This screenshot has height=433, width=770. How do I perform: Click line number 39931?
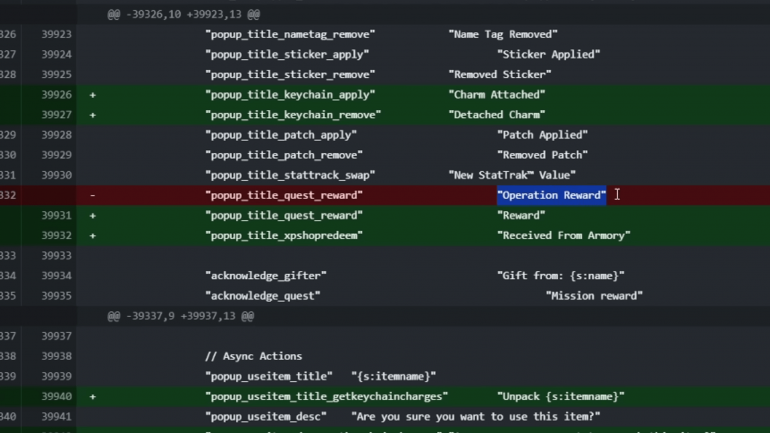click(56, 215)
